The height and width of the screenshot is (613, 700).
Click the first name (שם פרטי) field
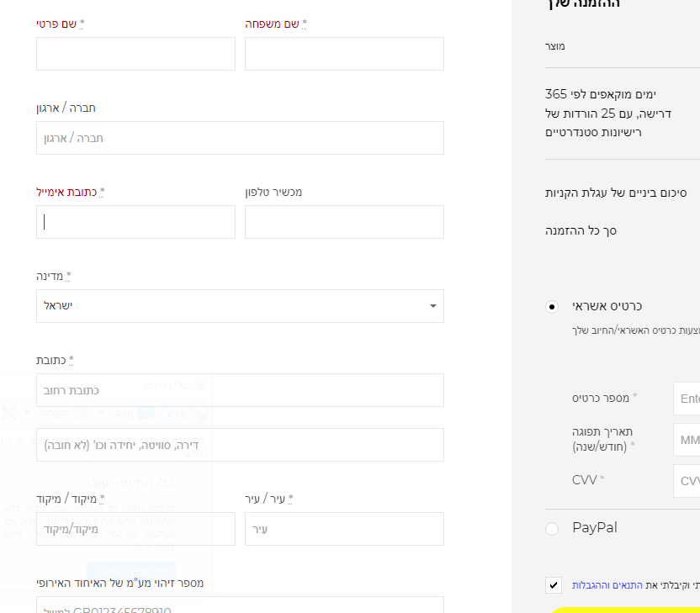click(x=135, y=54)
